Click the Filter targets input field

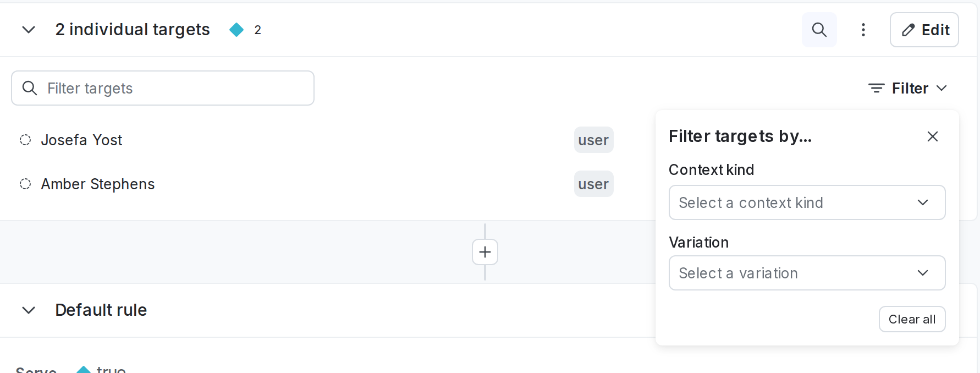[x=163, y=88]
